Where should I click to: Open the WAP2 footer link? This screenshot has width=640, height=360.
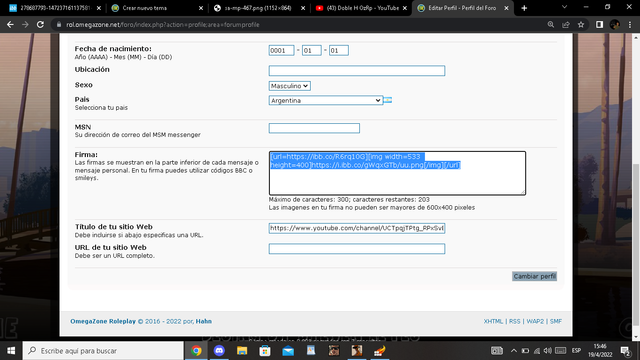pos(535,321)
